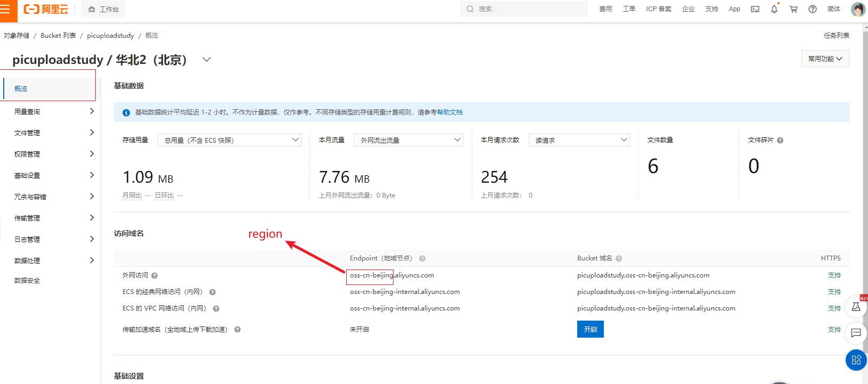Image resolution: width=868 pixels, height=384 pixels.
Task: Click help icon beside ECS 的 VPC 网络访问
Action: [x=216, y=309]
